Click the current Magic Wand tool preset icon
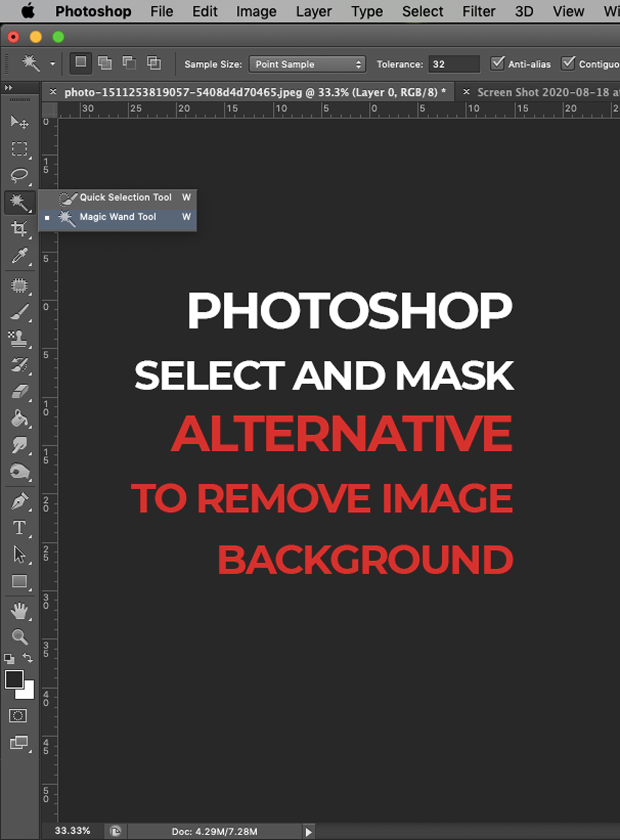 click(31, 63)
